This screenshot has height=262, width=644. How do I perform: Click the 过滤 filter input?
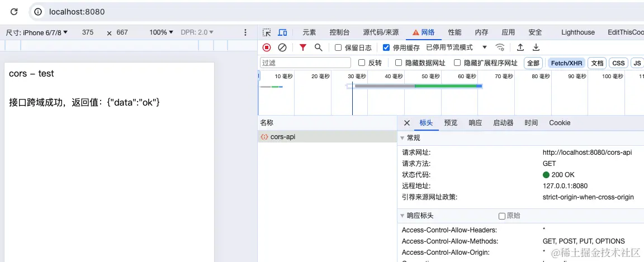click(x=306, y=63)
